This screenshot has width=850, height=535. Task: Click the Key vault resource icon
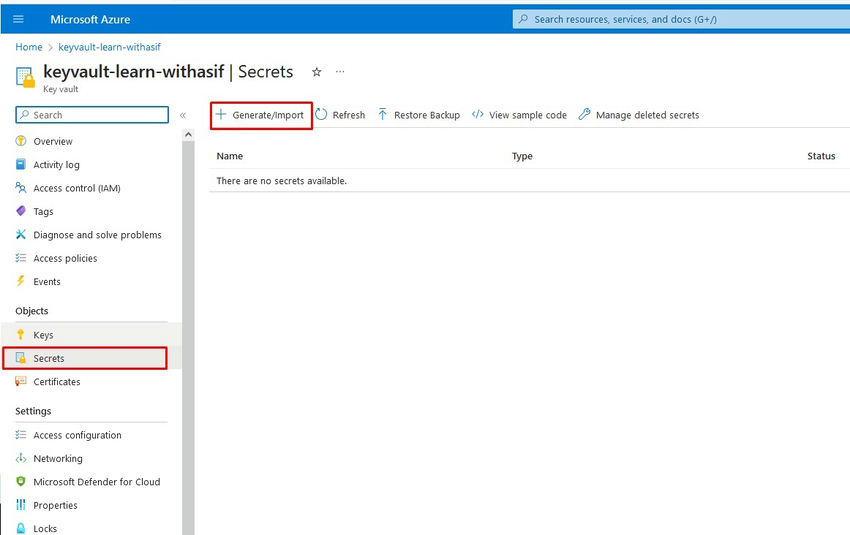pos(25,77)
